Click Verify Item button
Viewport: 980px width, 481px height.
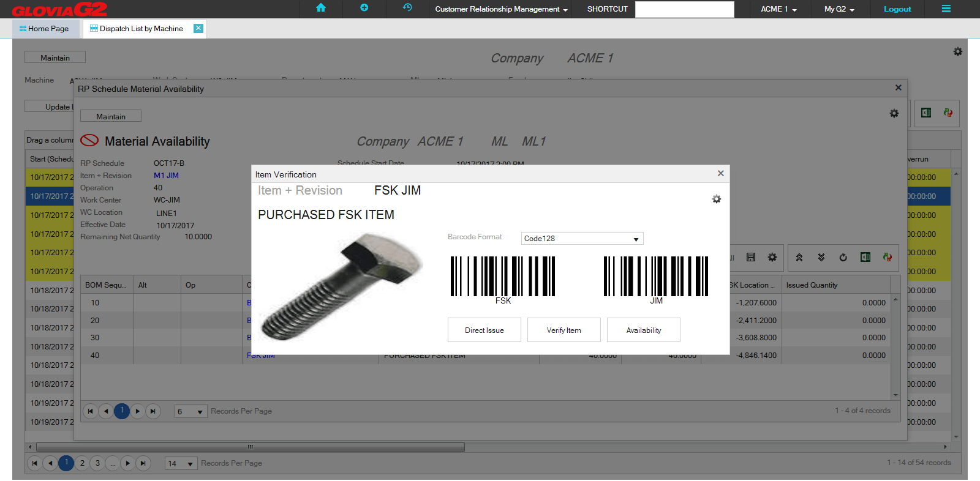(564, 330)
